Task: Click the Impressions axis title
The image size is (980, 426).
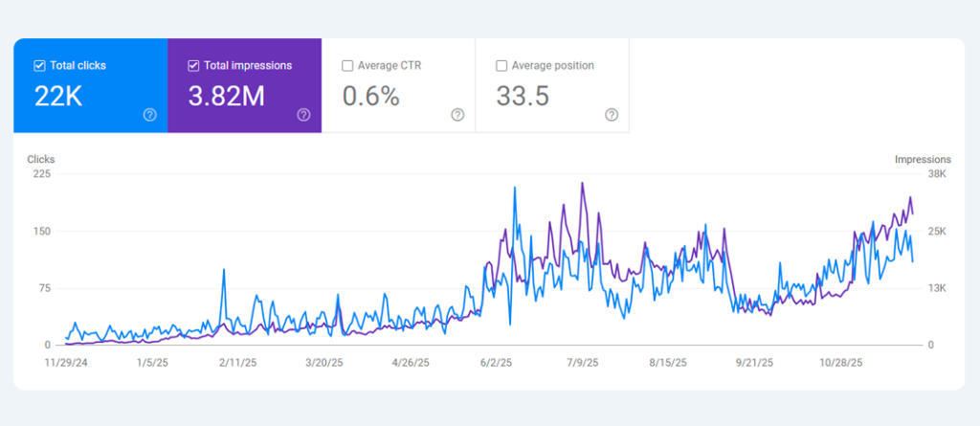Action: tap(923, 159)
